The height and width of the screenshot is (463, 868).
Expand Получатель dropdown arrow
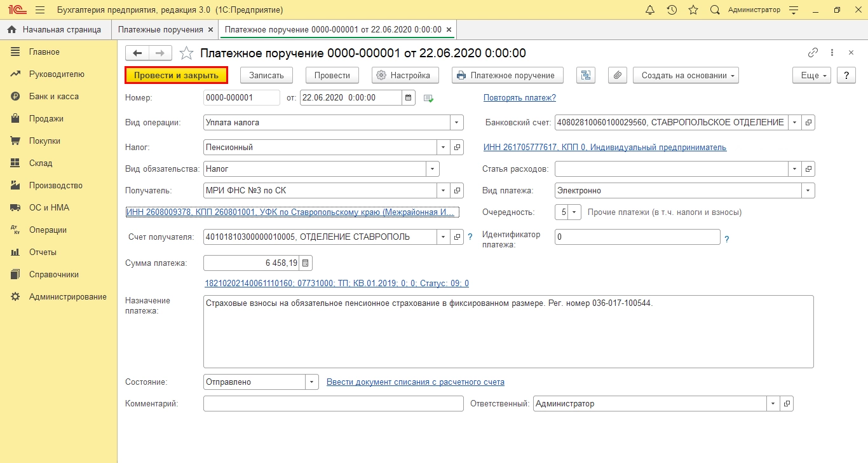pos(444,191)
